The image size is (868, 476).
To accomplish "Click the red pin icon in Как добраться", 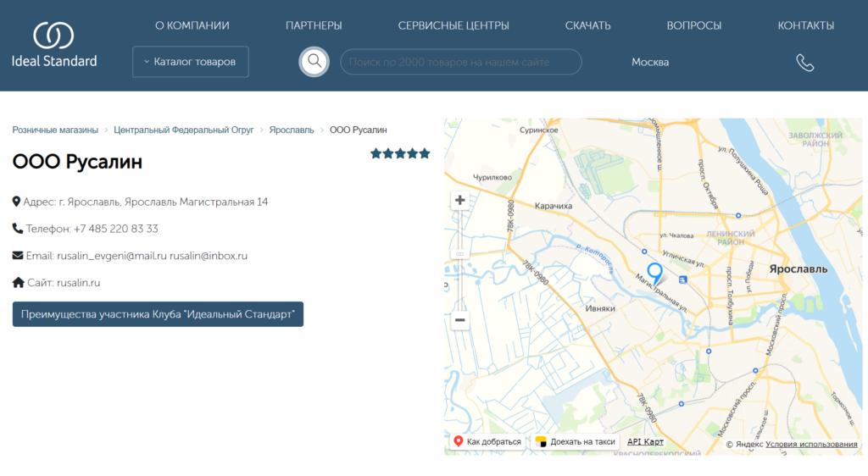I will 459,441.
